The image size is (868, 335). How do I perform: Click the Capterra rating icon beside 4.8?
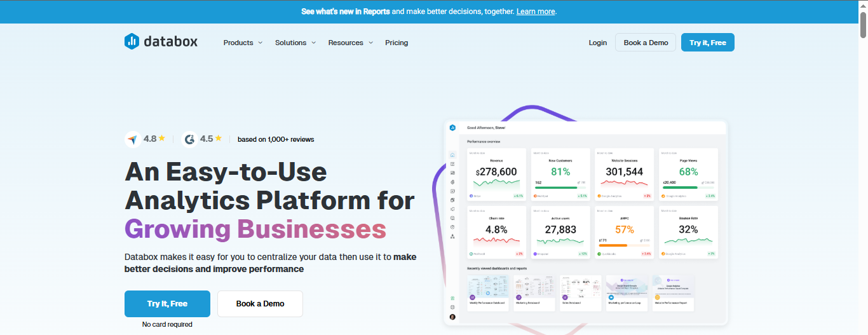[x=133, y=139]
